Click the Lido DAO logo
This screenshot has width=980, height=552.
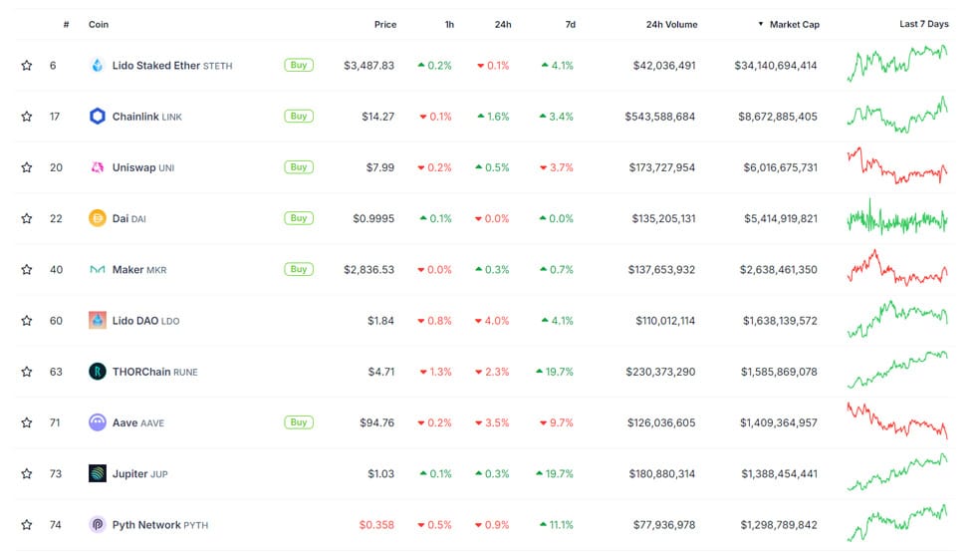(x=97, y=321)
